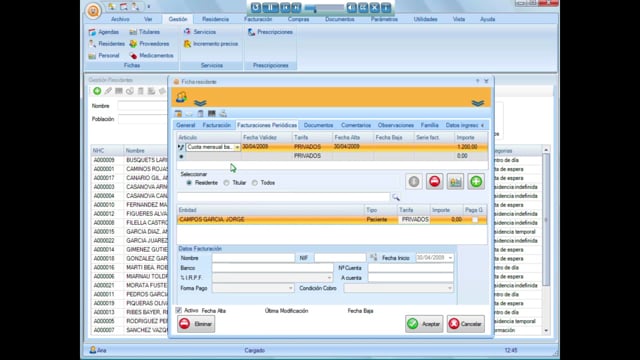Click the search magnifier icon
The width and height of the screenshot is (640, 360).
click(396, 197)
